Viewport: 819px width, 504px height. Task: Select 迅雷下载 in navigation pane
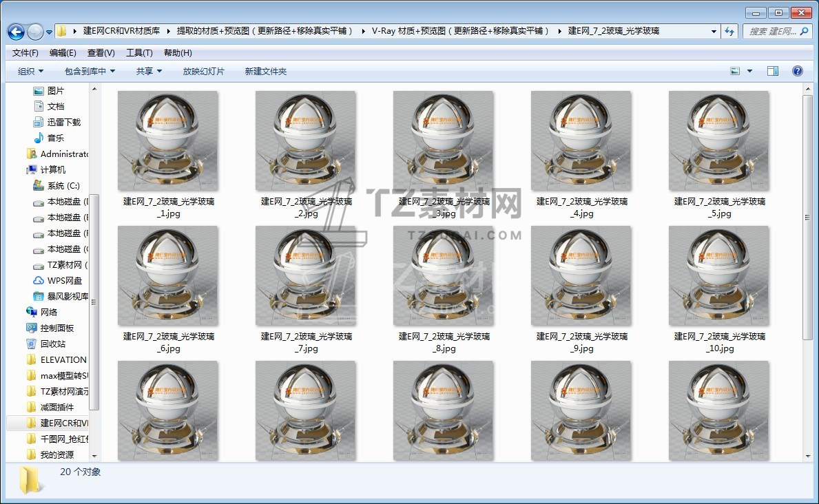coord(64,123)
